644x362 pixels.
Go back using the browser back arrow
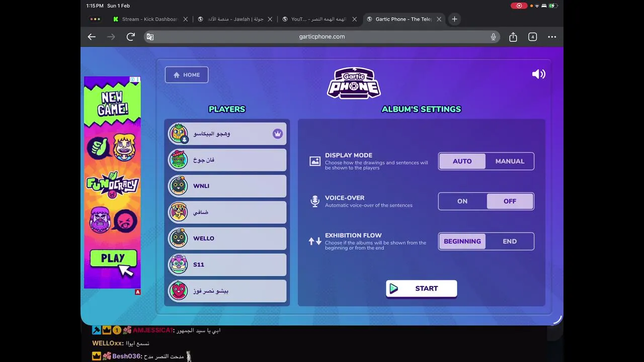click(x=92, y=37)
